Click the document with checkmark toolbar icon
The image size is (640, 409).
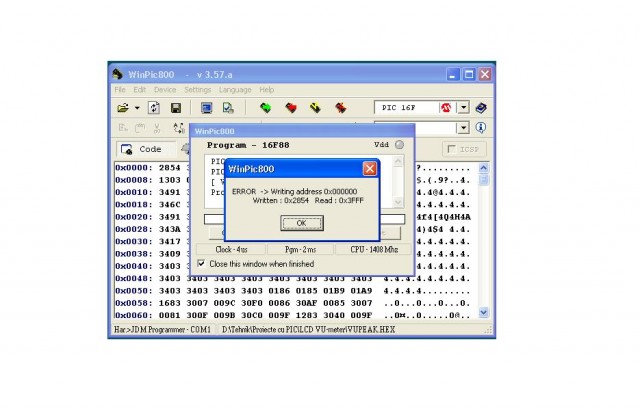tap(228, 108)
